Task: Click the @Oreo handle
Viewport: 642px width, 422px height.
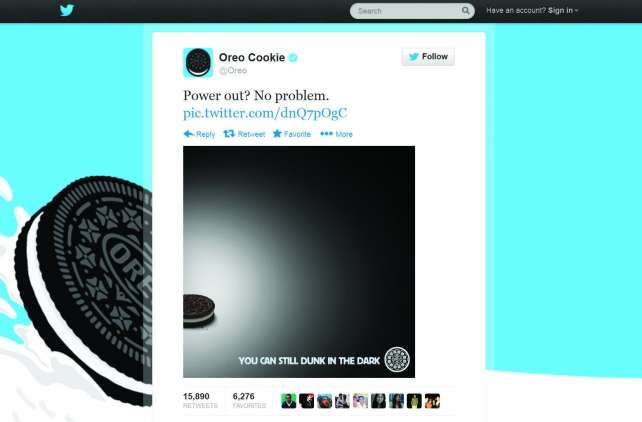Action: 233,70
